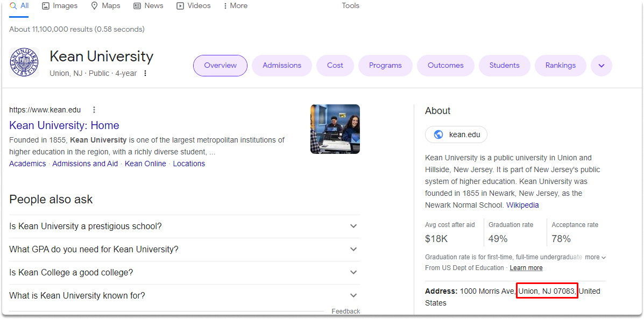Click the Kean University seal logo

(24, 62)
